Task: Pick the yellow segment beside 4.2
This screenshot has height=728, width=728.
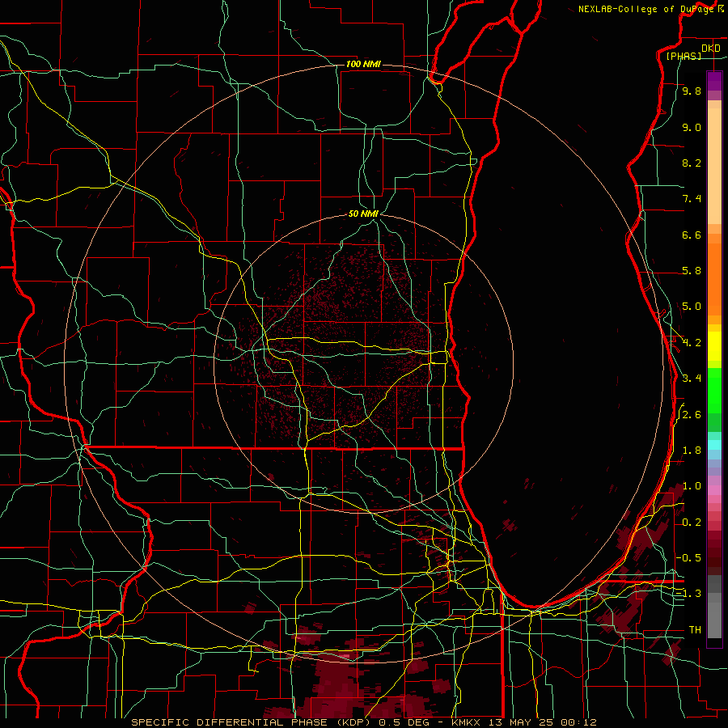Action: pyautogui.click(x=714, y=346)
